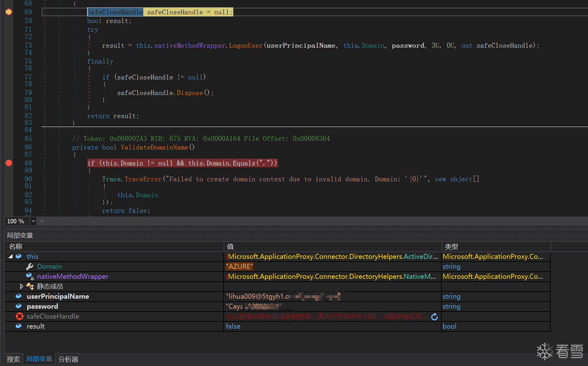Viewport: 588px width, 366px height.
Task: Collapse the 'this' variable tree node
Action: pos(11,256)
